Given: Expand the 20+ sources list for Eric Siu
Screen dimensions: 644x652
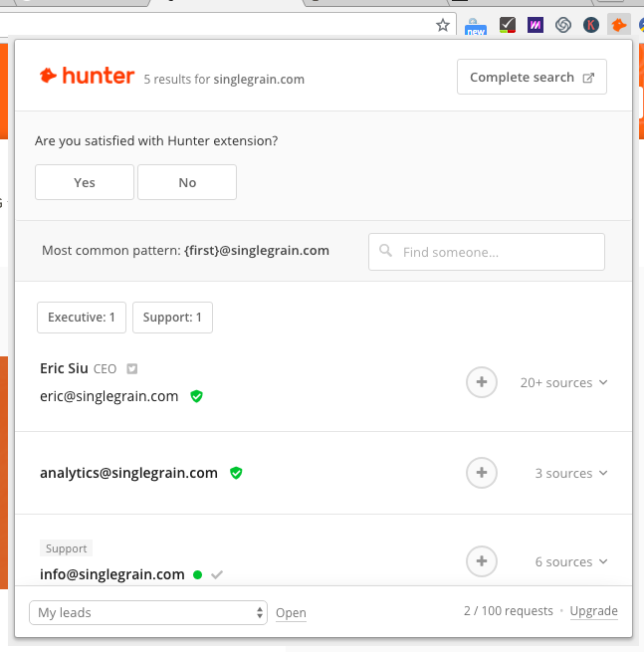Looking at the screenshot, I should pyautogui.click(x=563, y=382).
